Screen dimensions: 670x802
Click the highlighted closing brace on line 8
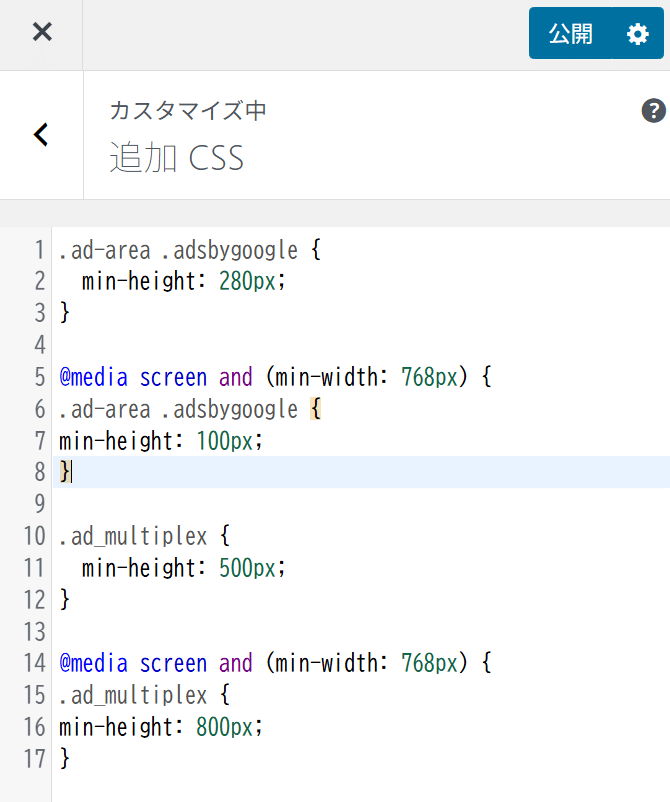tap(65, 472)
